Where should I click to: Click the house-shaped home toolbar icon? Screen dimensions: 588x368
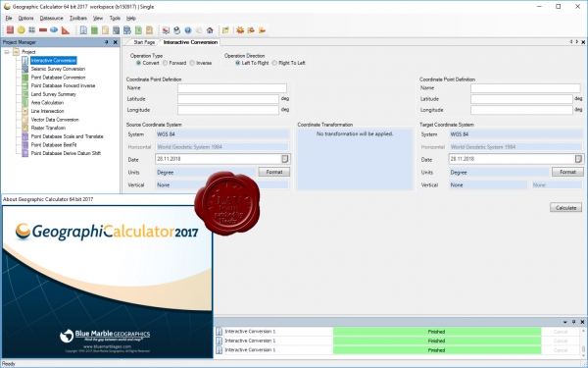pyautogui.click(x=210, y=30)
